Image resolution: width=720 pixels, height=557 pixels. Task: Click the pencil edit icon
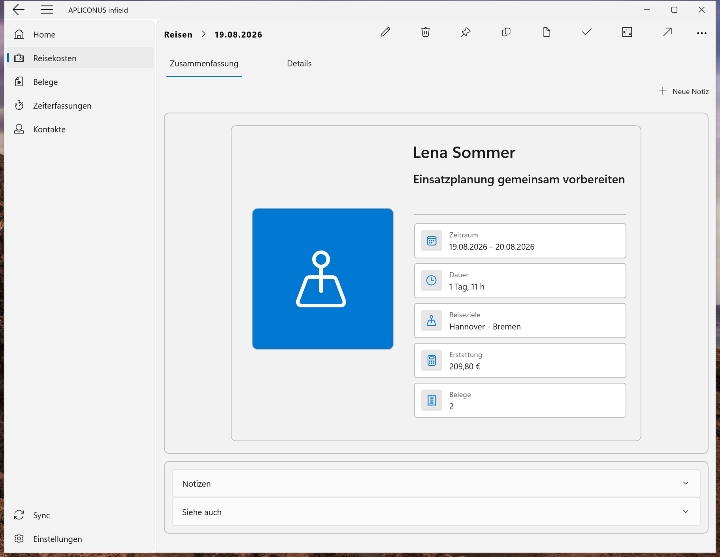(x=385, y=32)
